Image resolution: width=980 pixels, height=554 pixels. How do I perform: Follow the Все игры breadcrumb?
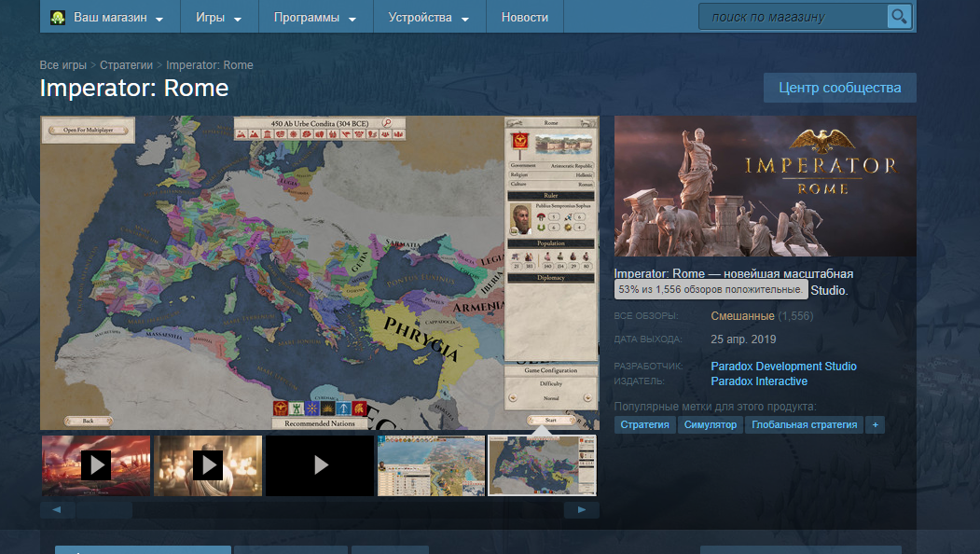62,65
